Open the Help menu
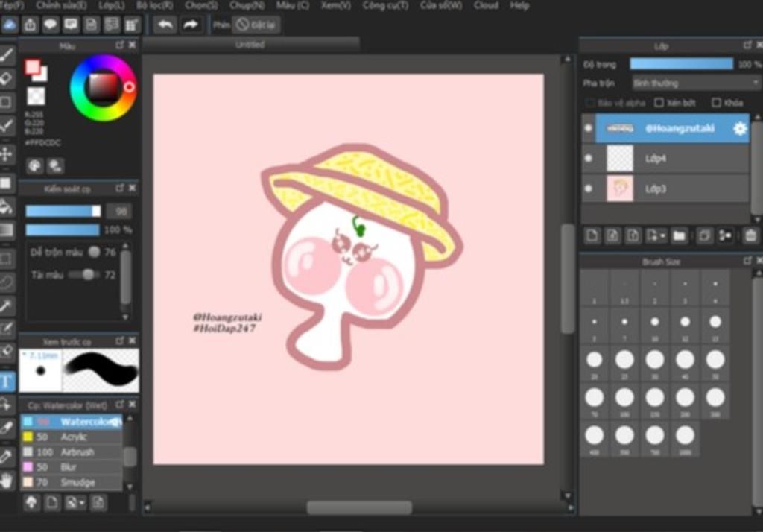The height and width of the screenshot is (532, 763). [519, 5]
